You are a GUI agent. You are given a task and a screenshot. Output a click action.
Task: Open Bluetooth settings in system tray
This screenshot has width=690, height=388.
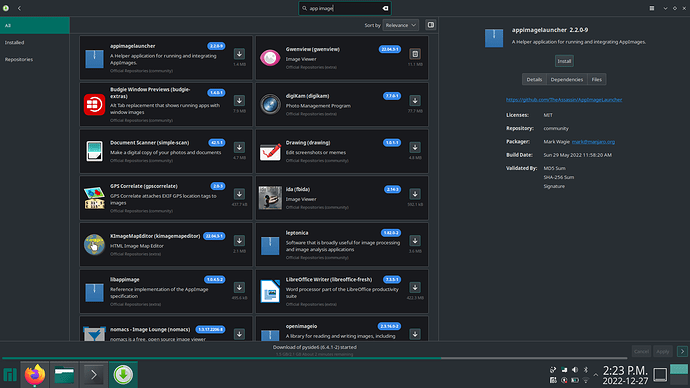(586, 370)
